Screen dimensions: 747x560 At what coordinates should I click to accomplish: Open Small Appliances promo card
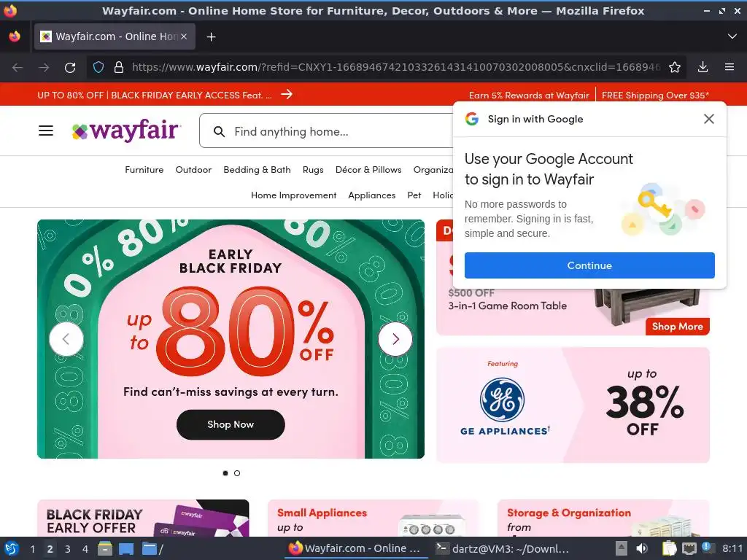click(373, 518)
